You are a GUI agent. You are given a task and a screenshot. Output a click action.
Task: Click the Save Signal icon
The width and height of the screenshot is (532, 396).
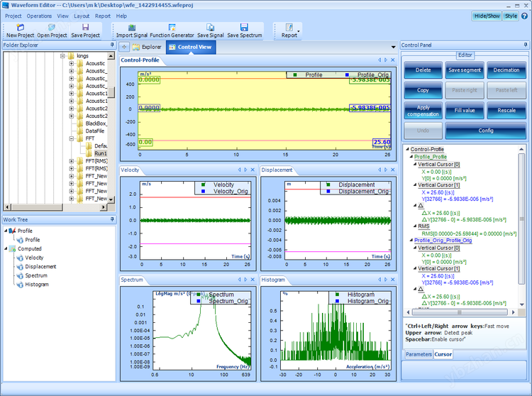[211, 28]
